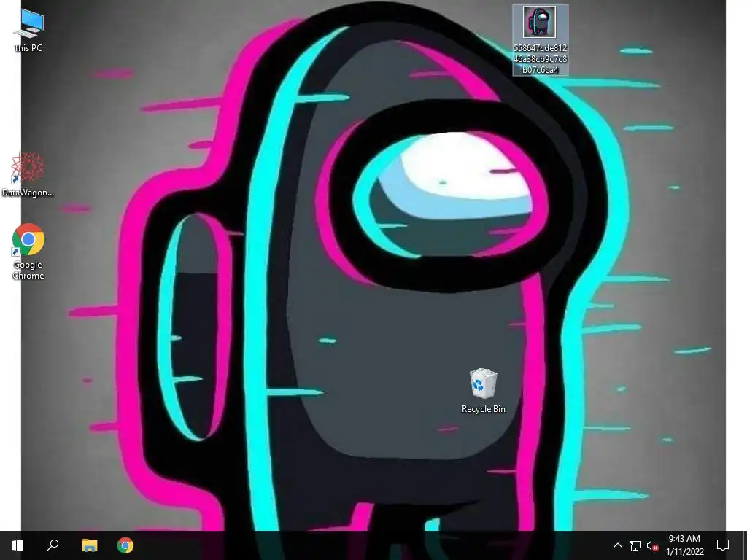Show hidden system tray icons
The width and height of the screenshot is (747, 560).
point(617,545)
